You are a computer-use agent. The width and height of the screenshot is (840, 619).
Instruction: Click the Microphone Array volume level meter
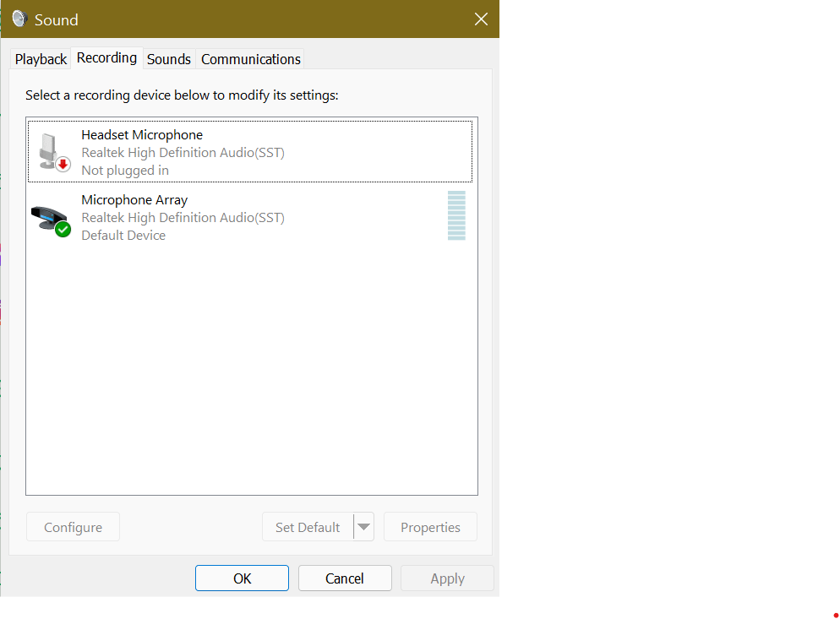pos(456,216)
